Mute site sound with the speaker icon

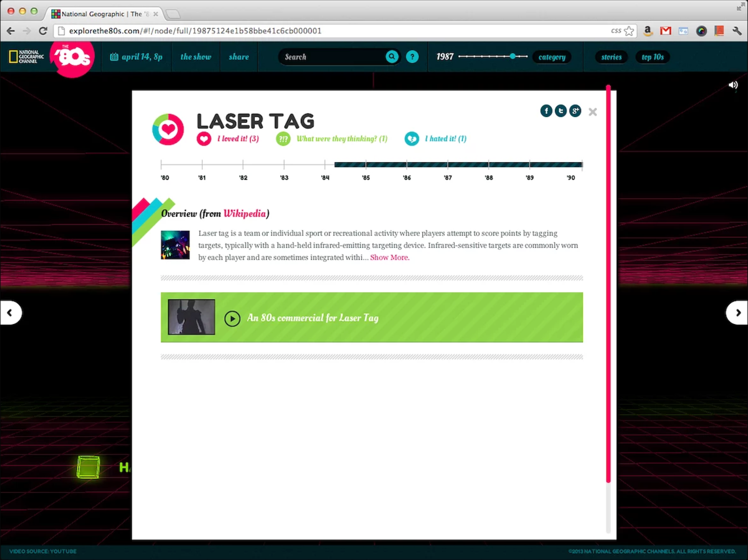coord(733,85)
